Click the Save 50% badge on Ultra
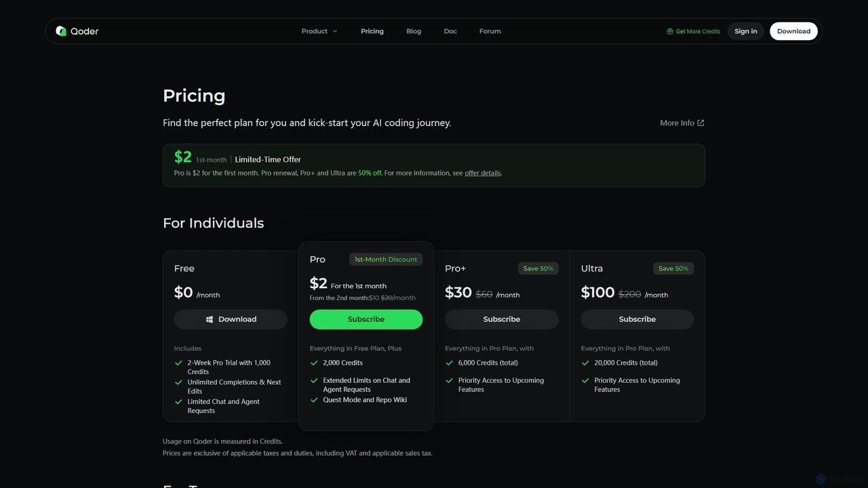868x488 pixels. (x=673, y=268)
